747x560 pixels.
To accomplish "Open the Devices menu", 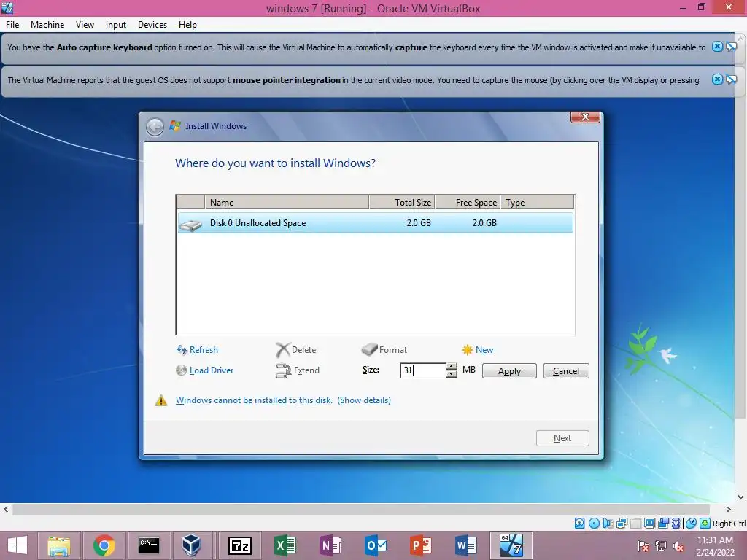I will [x=152, y=25].
